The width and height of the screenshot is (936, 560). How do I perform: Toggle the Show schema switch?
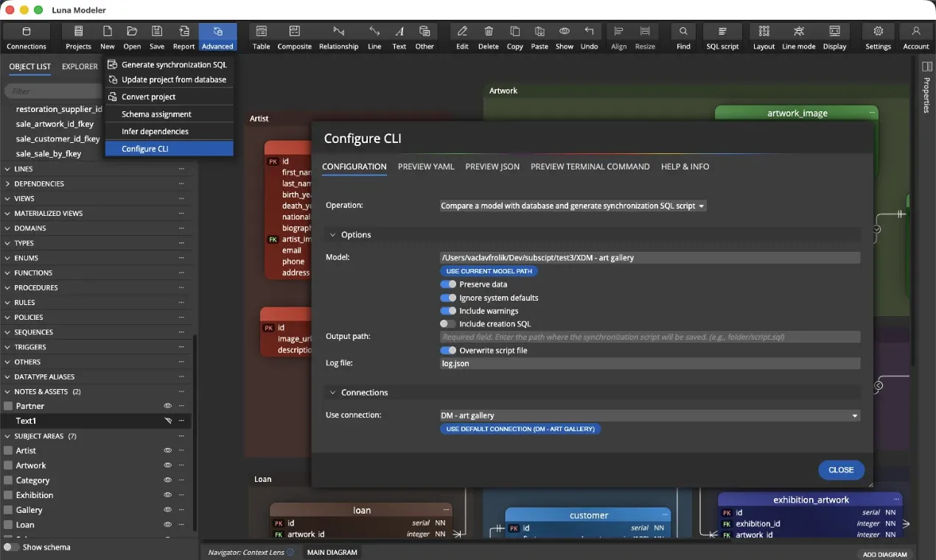(12, 547)
